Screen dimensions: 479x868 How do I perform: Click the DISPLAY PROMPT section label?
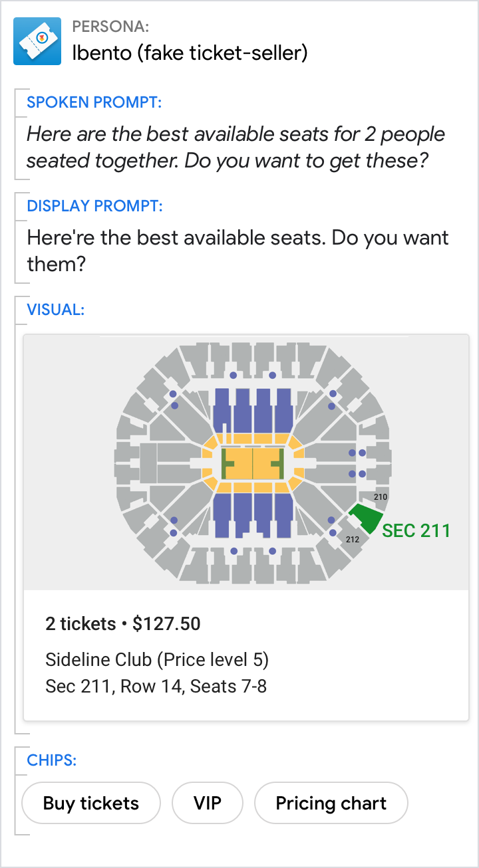pos(94,205)
